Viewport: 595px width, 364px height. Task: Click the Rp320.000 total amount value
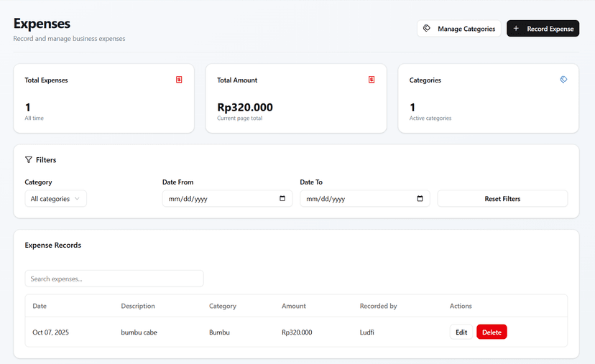(x=245, y=107)
